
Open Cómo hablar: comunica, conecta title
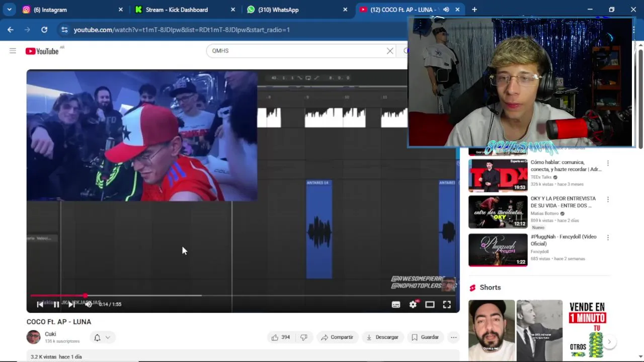tap(566, 166)
